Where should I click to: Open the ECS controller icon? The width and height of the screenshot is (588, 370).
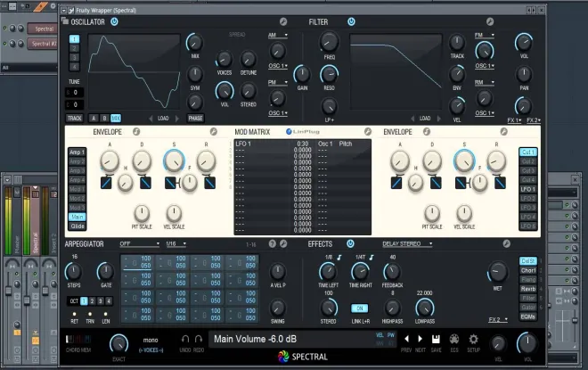454,339
